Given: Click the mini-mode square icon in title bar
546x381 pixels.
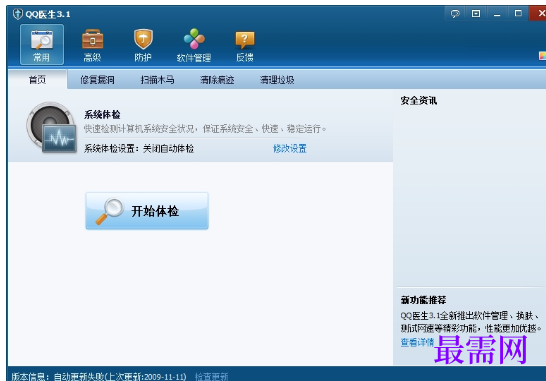Looking at the screenshot, I should (476, 14).
